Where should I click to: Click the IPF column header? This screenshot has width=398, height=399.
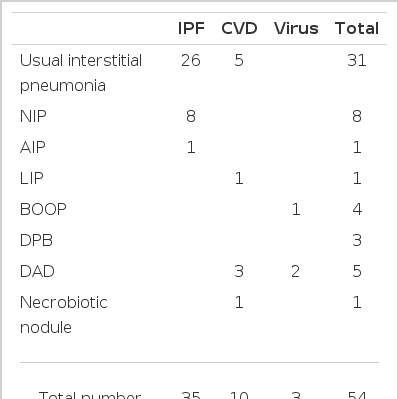coord(191,28)
